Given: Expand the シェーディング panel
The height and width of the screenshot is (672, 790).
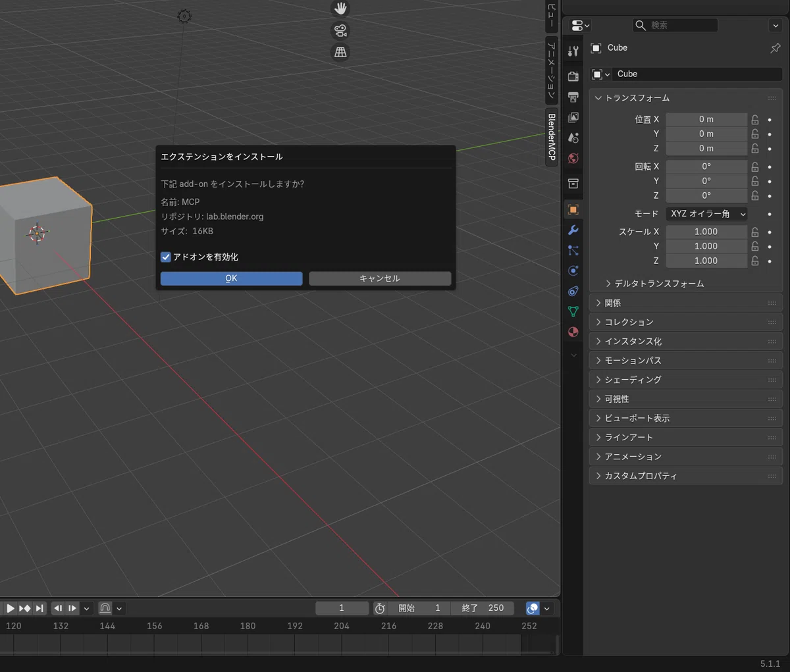Looking at the screenshot, I should pos(685,380).
